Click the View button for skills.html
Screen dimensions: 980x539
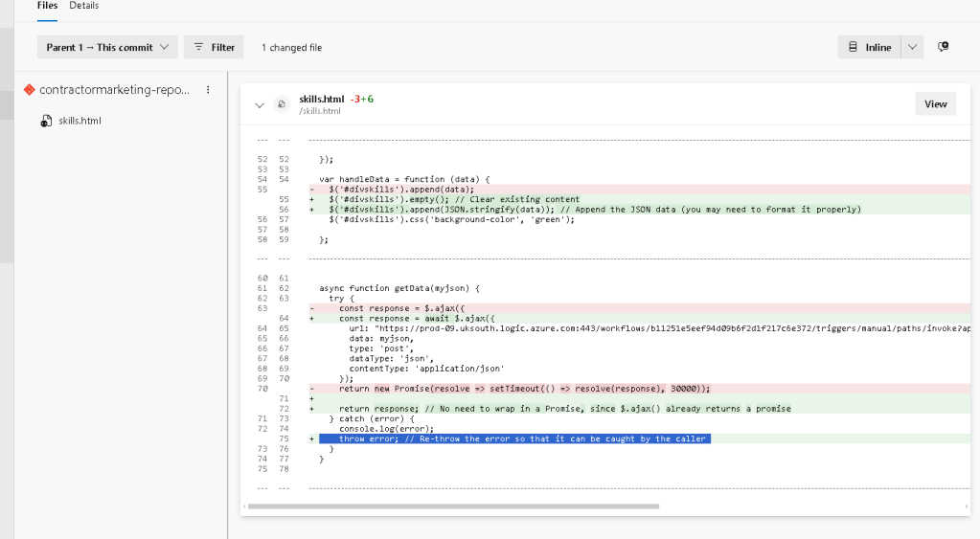coord(936,104)
